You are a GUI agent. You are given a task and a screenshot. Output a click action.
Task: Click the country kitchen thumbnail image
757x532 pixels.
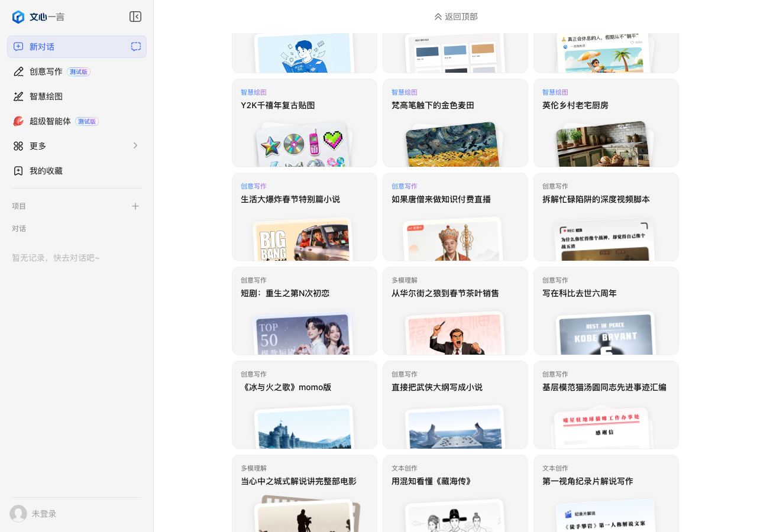pos(604,145)
